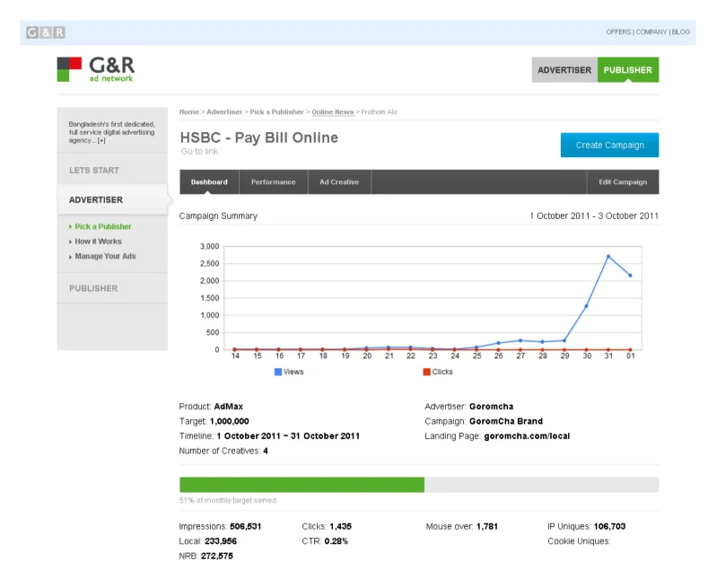Click the IP Uniques value 106,703

point(609,527)
